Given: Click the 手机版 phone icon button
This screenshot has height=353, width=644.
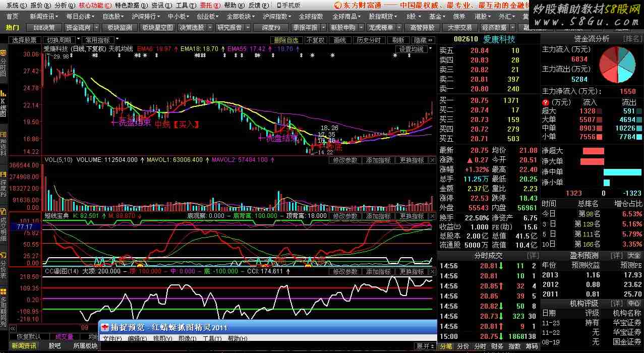Looking at the screenshot, I should tap(288, 6).
